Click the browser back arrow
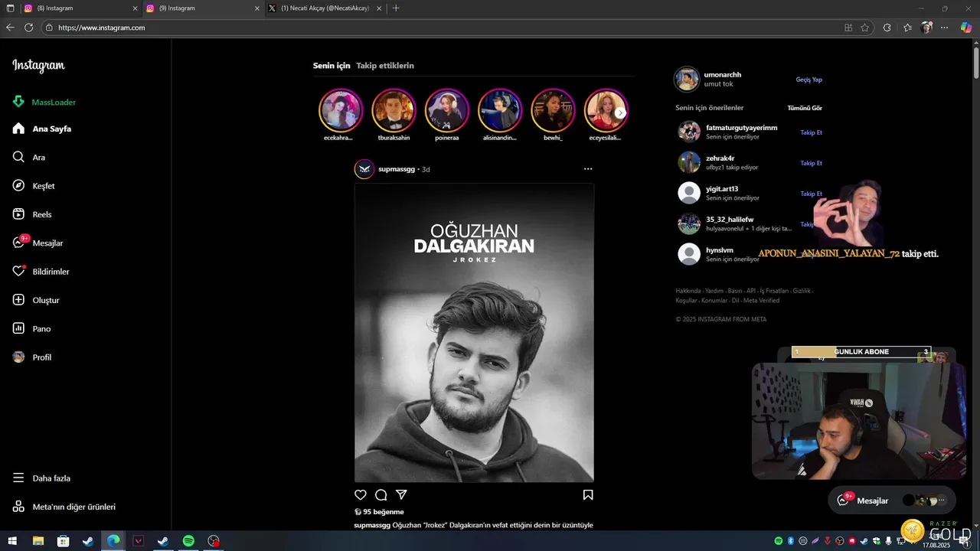980x551 pixels. pyautogui.click(x=10, y=28)
